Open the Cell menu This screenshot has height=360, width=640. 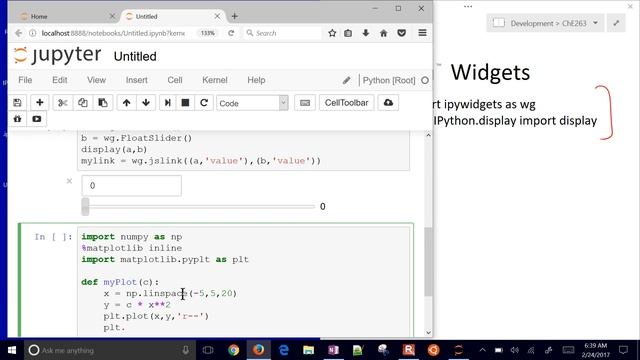(175, 80)
